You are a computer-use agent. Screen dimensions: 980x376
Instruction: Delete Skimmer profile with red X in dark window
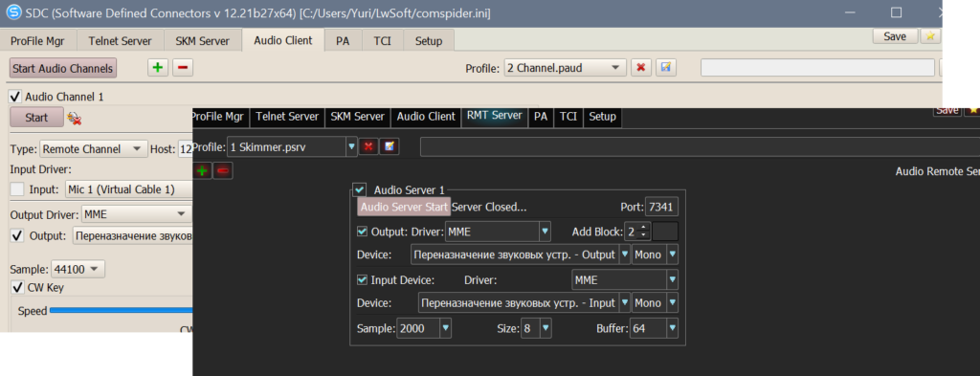coord(368,146)
